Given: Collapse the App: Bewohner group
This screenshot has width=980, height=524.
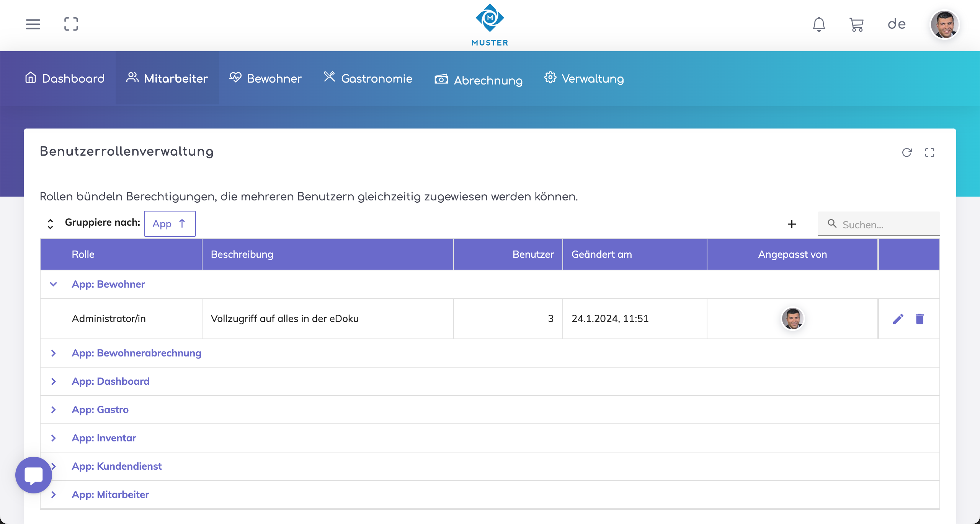Looking at the screenshot, I should (x=54, y=284).
